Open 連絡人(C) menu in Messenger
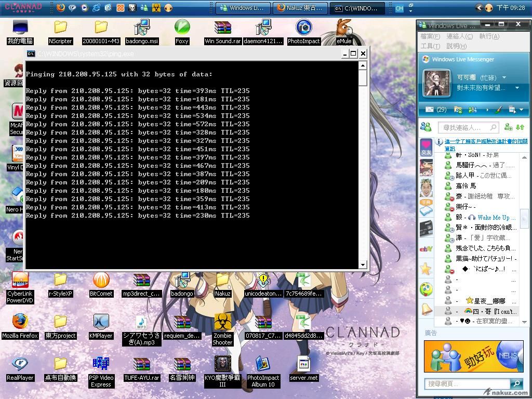 (x=459, y=36)
